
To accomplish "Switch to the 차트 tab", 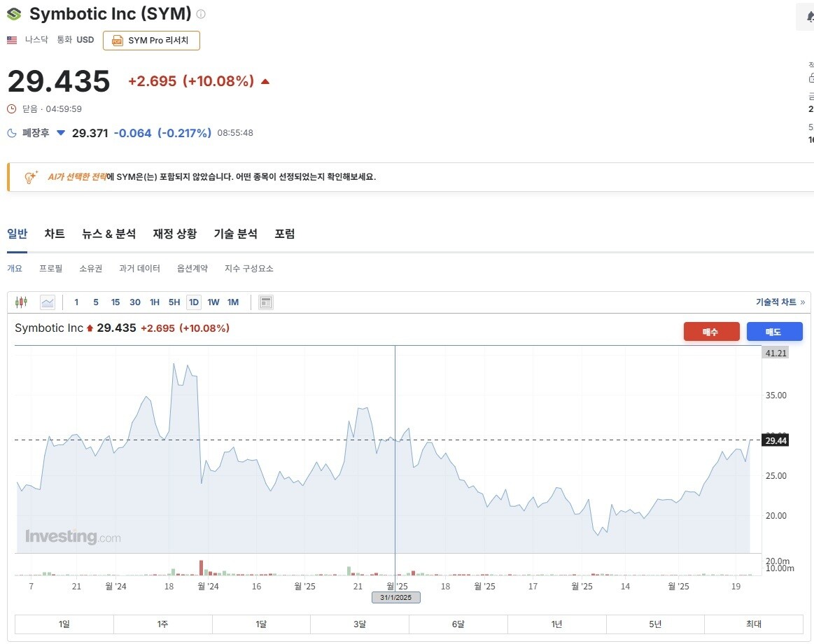I will [55, 234].
